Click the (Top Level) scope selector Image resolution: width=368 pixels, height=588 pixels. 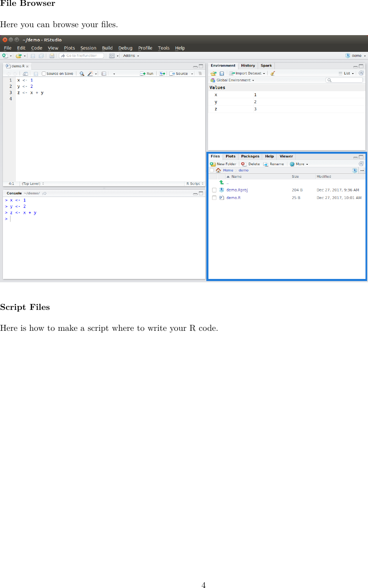(33, 184)
